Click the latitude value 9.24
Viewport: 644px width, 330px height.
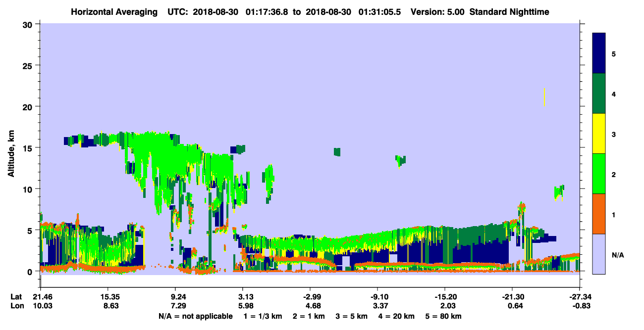[178, 296]
